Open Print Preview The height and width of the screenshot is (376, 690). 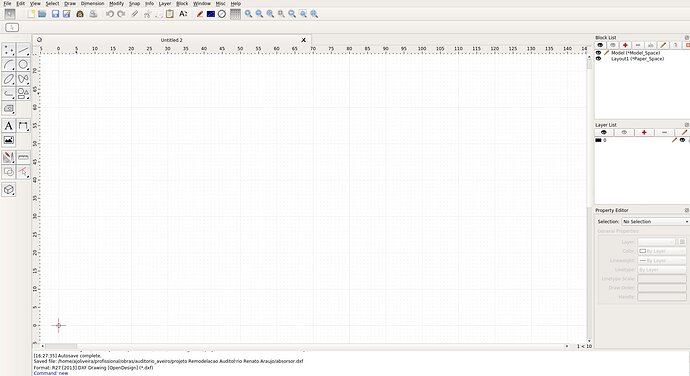point(93,14)
